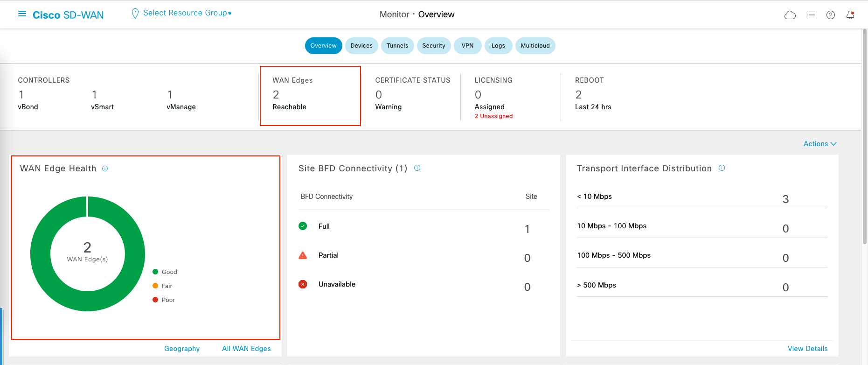The height and width of the screenshot is (365, 868).
Task: Switch to the Devices tab
Action: [361, 46]
